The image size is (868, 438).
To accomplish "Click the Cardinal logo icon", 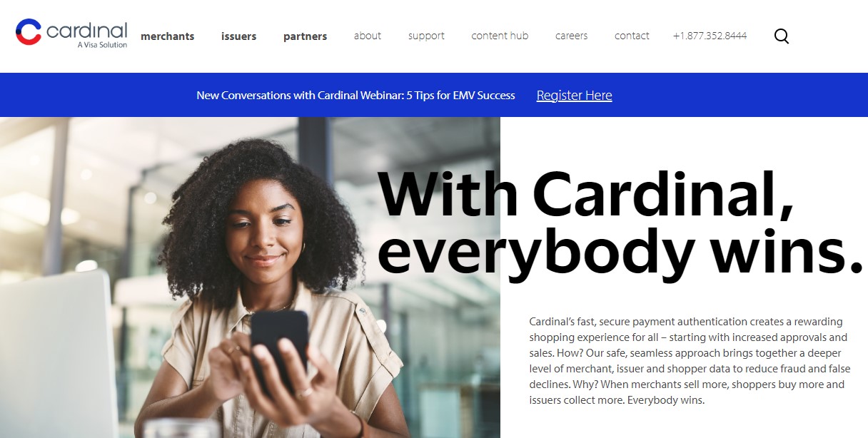I will 29,32.
